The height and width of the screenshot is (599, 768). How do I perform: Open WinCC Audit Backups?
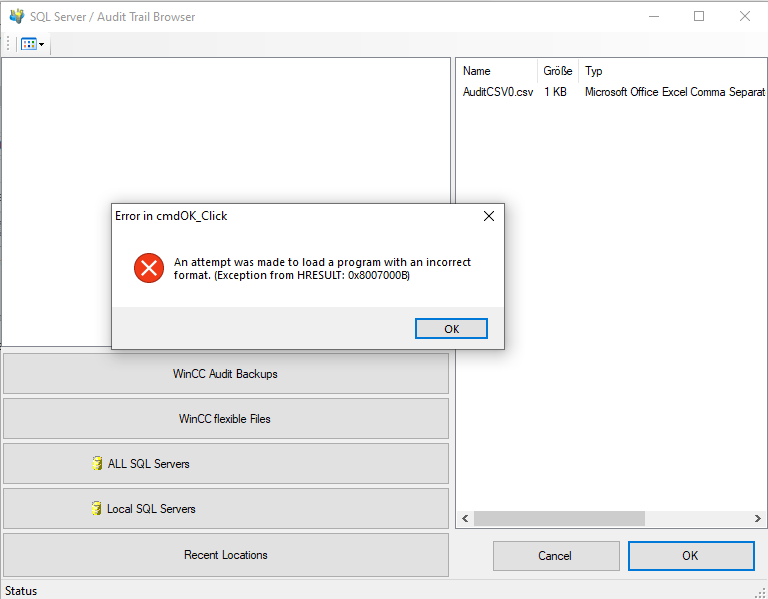tap(225, 374)
